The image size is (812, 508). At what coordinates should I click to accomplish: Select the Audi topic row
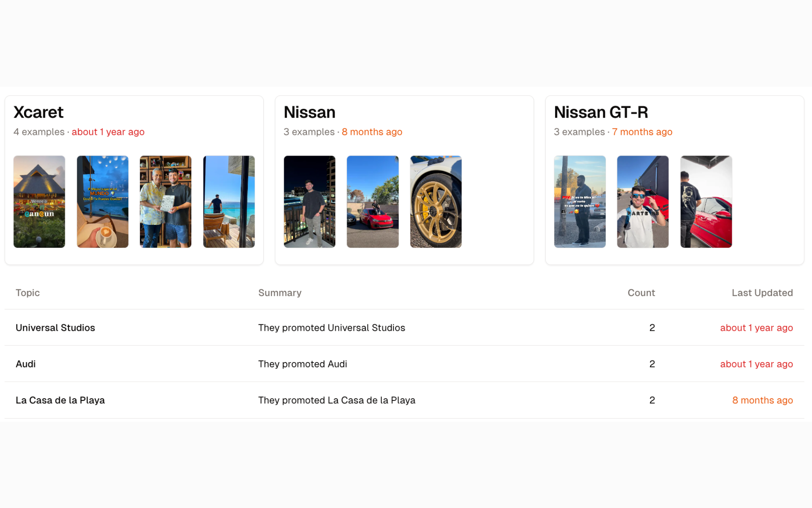pyautogui.click(x=406, y=364)
